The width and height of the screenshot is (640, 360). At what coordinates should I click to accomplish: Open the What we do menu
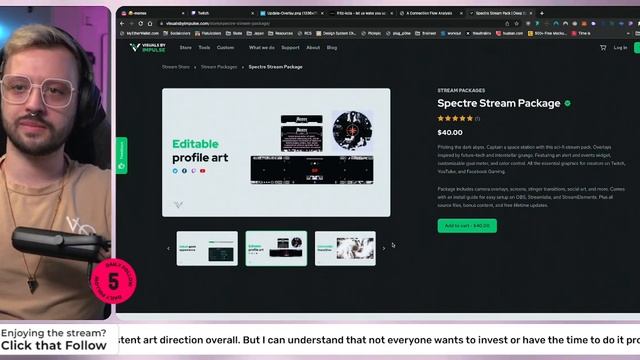click(x=262, y=48)
